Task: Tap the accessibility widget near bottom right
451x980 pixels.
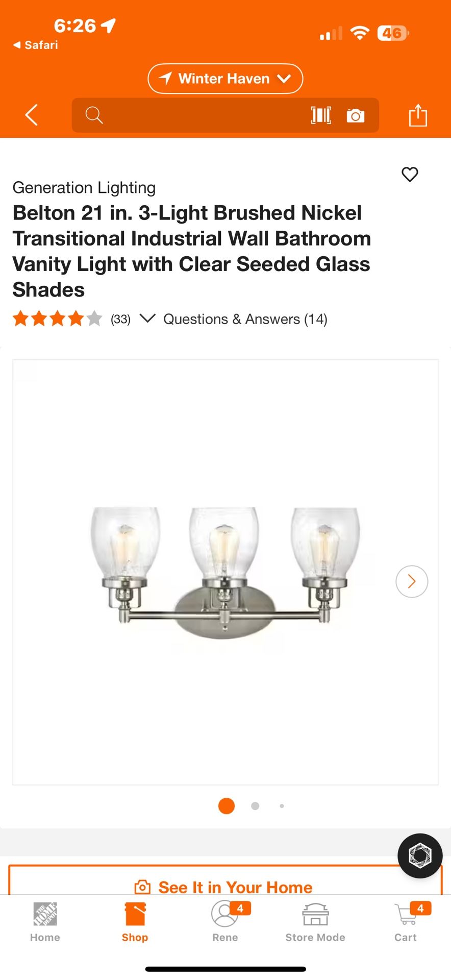Action: click(x=419, y=855)
